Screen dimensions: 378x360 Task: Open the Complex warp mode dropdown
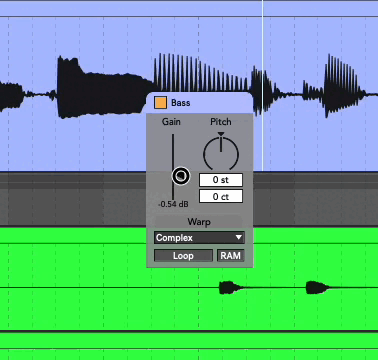(x=199, y=238)
